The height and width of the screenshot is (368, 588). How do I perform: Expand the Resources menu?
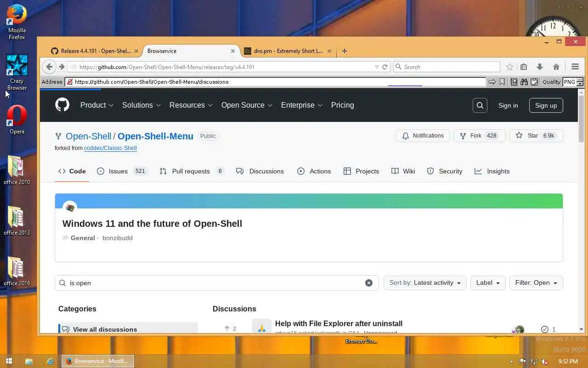pyautogui.click(x=191, y=105)
